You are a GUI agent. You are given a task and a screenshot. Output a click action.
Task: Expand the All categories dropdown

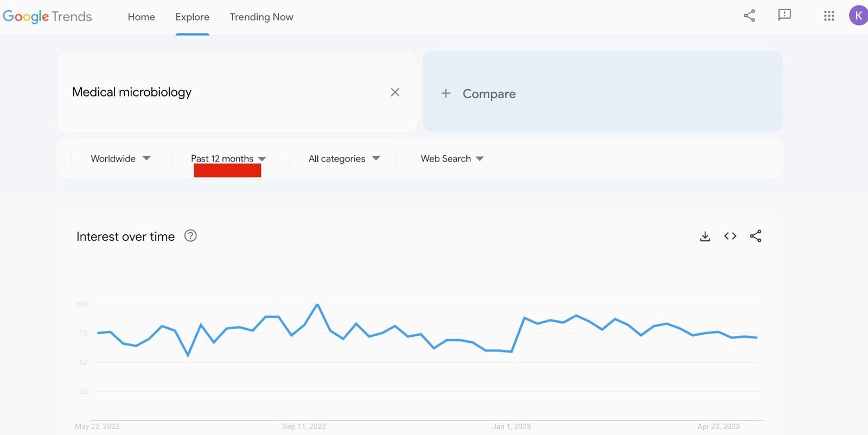coord(343,158)
